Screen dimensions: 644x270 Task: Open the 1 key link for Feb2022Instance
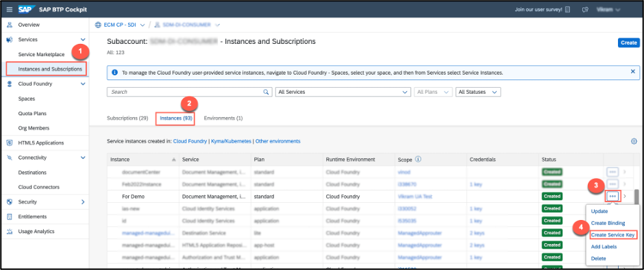pyautogui.click(x=475, y=184)
